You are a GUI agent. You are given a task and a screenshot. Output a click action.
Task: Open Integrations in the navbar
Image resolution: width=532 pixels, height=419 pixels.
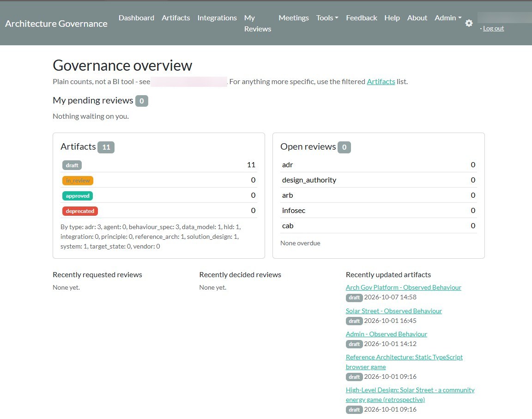tap(217, 18)
